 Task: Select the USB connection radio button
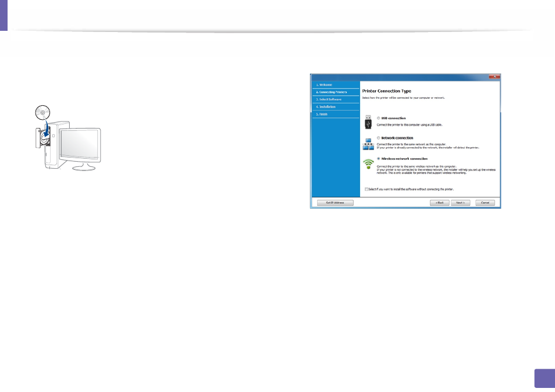point(378,118)
